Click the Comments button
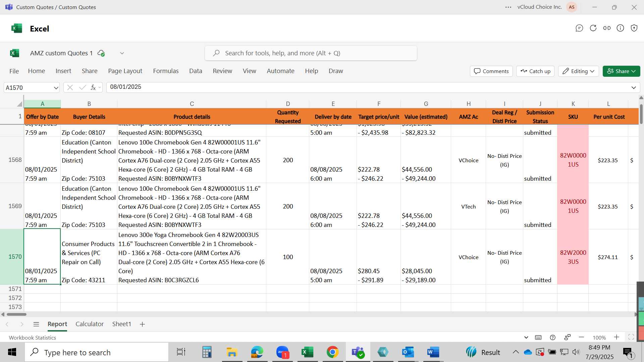 pos(491,71)
